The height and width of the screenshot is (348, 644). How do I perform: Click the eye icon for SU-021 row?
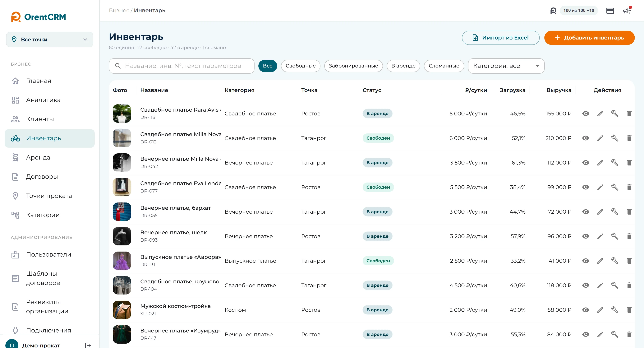pyautogui.click(x=586, y=310)
